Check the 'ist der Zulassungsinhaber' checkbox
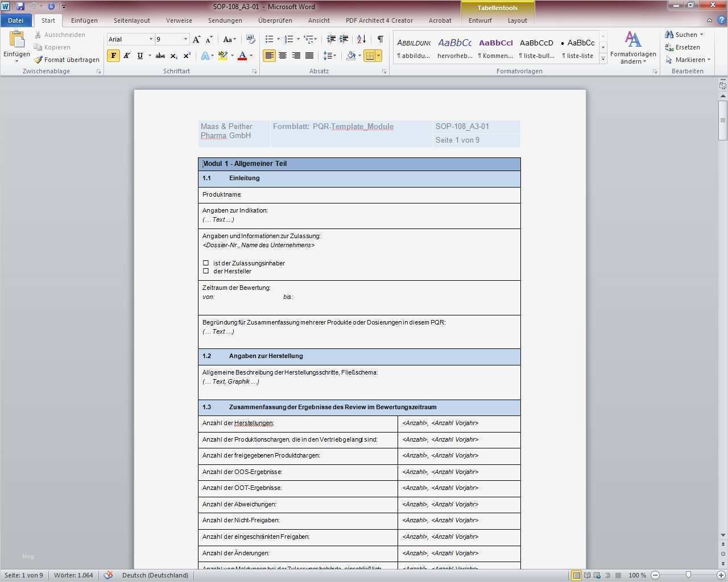This screenshot has height=582, width=728. (206, 263)
